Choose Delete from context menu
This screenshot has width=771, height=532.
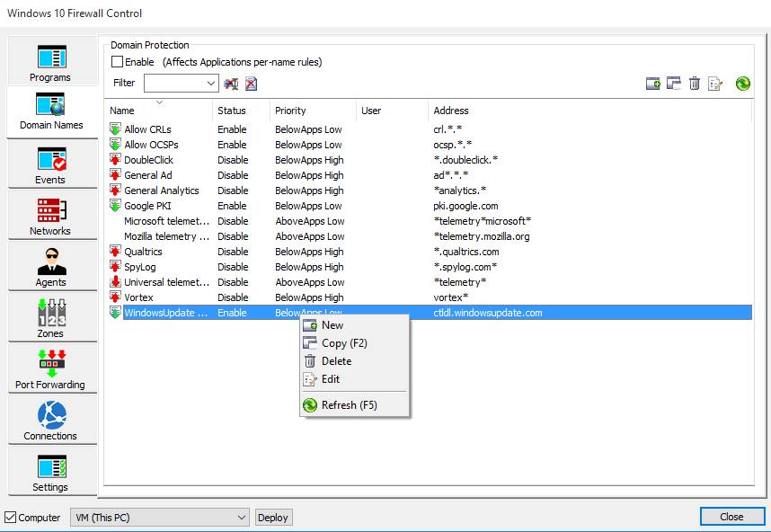(354, 361)
